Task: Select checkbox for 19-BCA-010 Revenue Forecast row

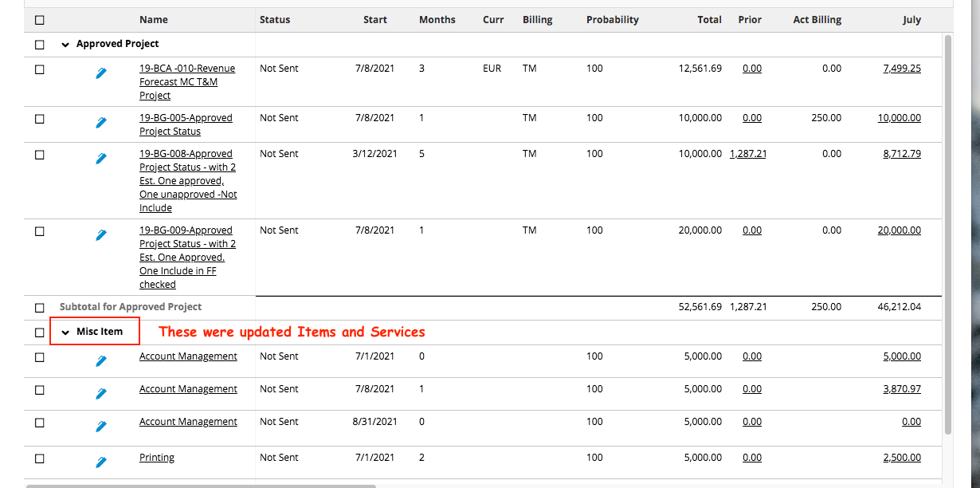Action: tap(40, 70)
